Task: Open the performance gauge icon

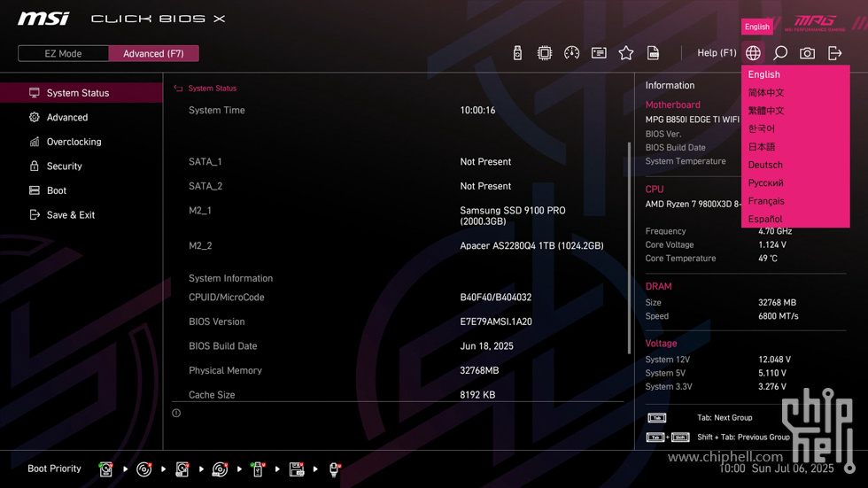Action: 572,53
